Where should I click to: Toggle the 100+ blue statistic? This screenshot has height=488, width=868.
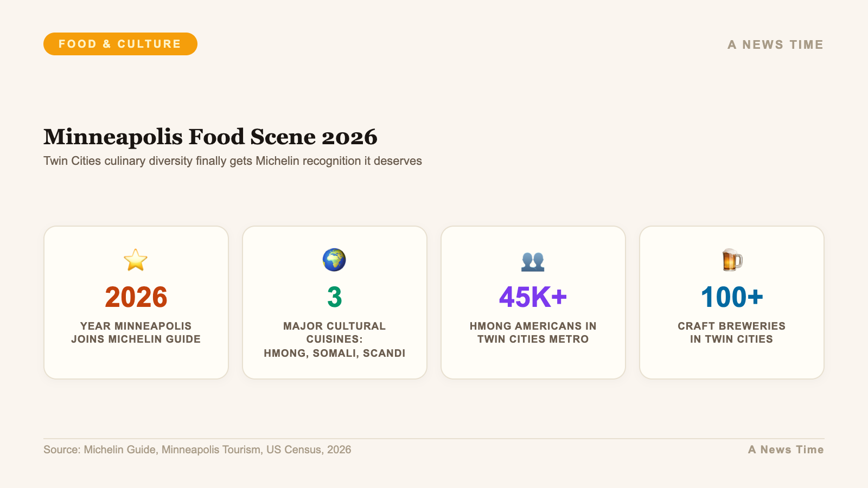click(x=731, y=297)
